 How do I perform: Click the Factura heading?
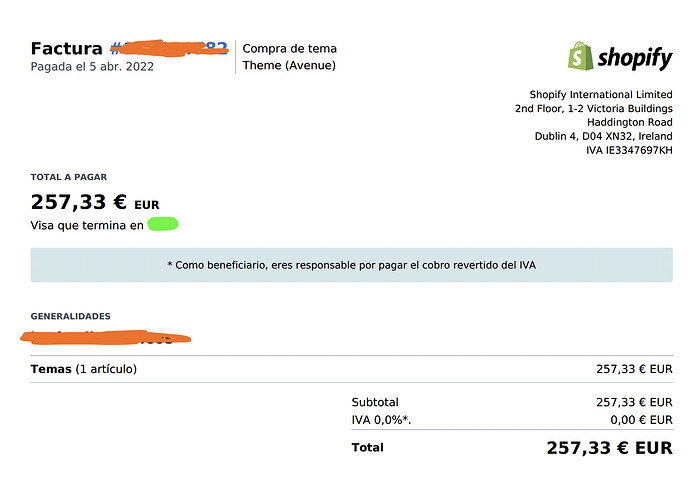[x=66, y=48]
